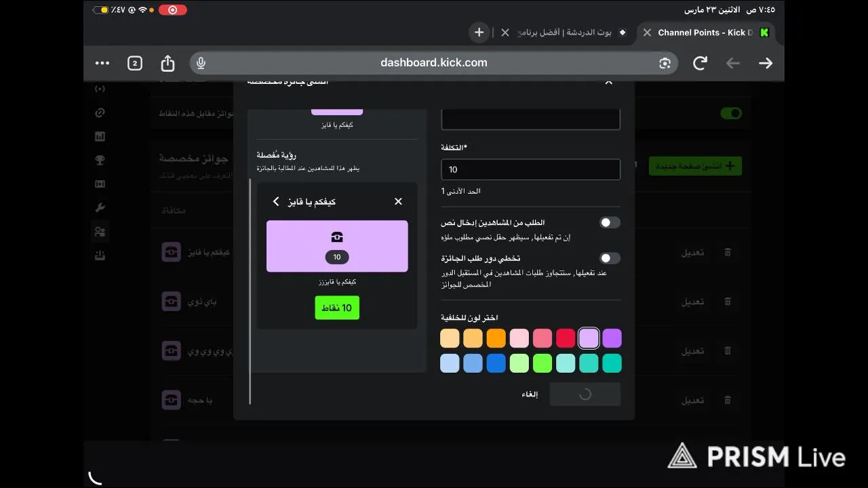This screenshot has width=868, height=488.
Task: Close the Channel Points browser tab
Action: pyautogui.click(x=647, y=33)
